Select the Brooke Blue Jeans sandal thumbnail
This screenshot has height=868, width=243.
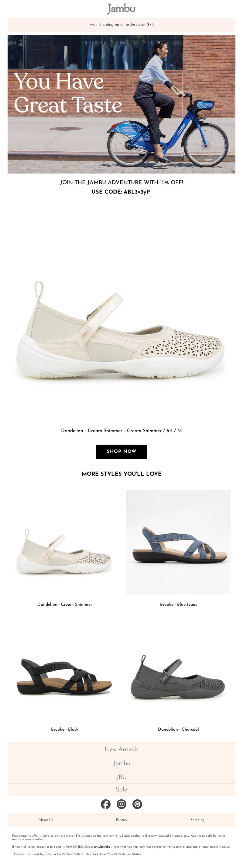click(178, 542)
